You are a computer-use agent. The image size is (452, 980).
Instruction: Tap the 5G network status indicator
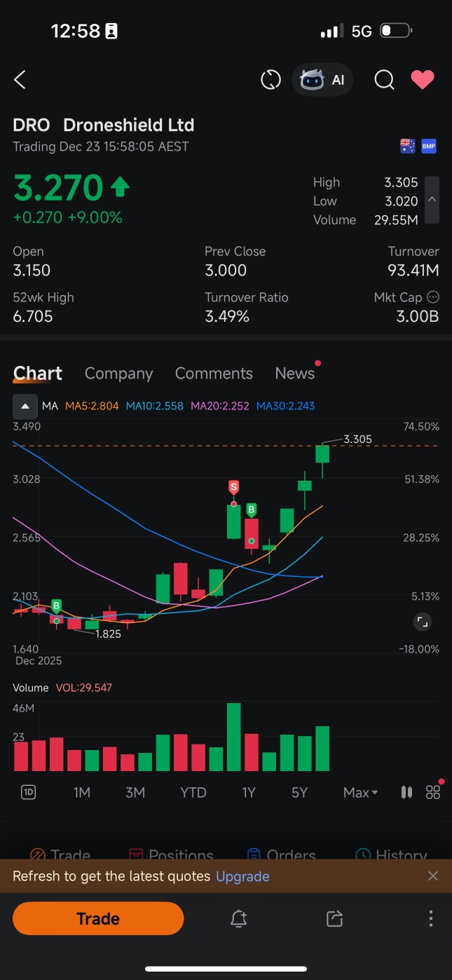(362, 31)
